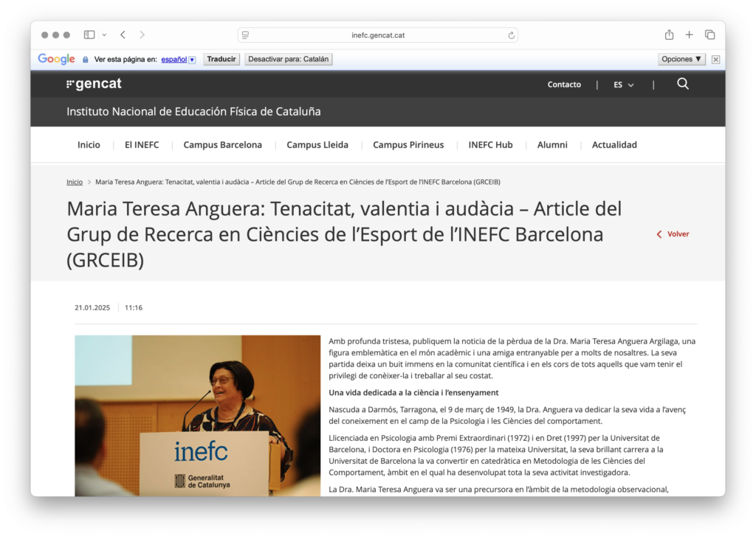The image size is (756, 537).
Task: Expand the ES language selector
Action: (623, 85)
